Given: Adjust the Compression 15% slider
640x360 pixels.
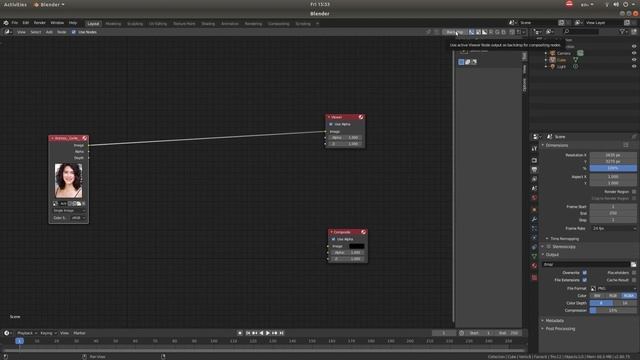Looking at the screenshot, I should [x=613, y=311].
